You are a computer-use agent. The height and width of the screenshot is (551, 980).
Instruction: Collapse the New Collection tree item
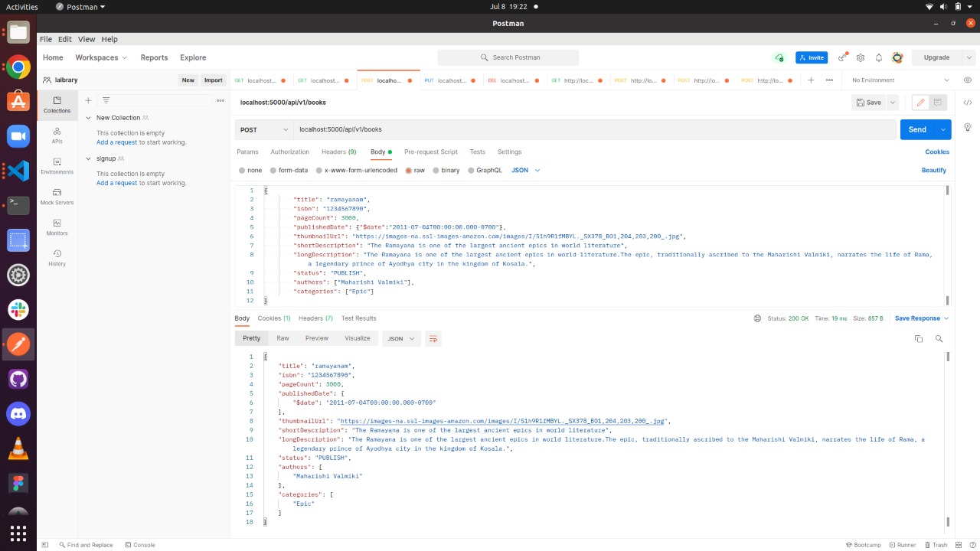click(x=88, y=118)
